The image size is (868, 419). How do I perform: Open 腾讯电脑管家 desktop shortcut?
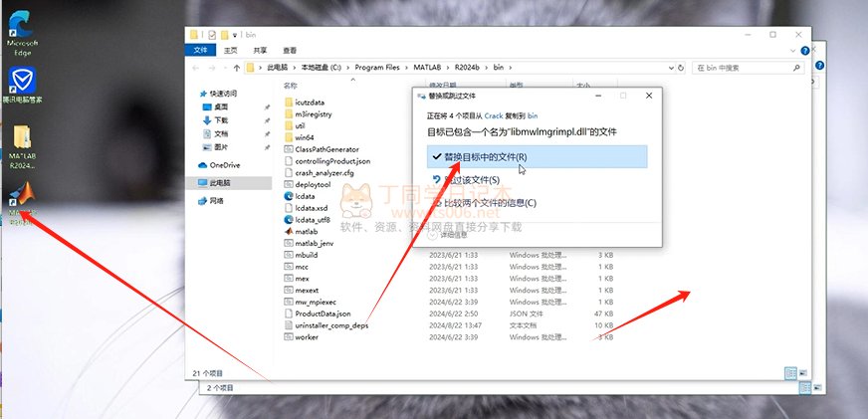22,86
